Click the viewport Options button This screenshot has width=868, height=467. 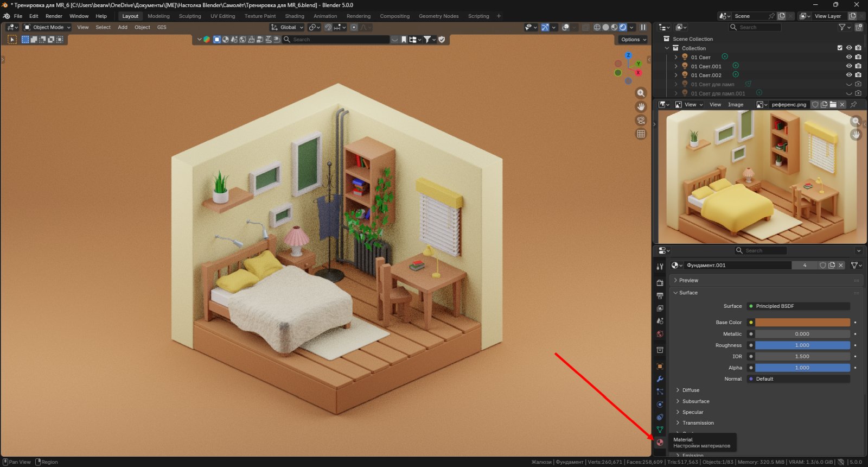[x=633, y=40]
